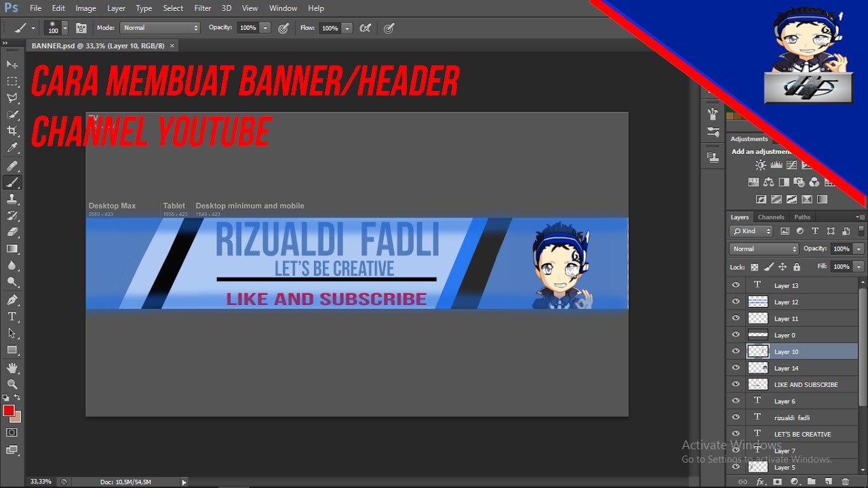
Task: Select the Move tool
Action: (x=12, y=64)
